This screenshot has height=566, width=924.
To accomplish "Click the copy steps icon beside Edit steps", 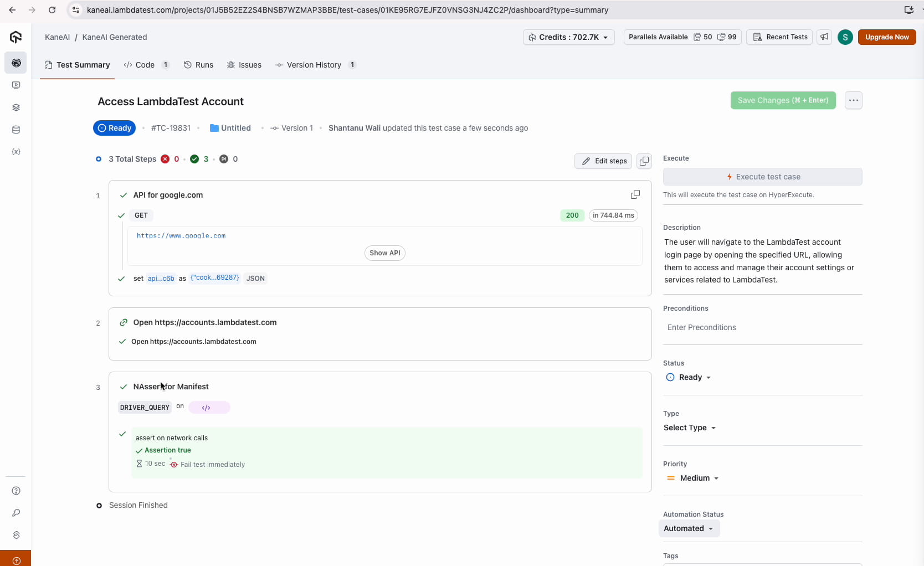I will click(644, 161).
